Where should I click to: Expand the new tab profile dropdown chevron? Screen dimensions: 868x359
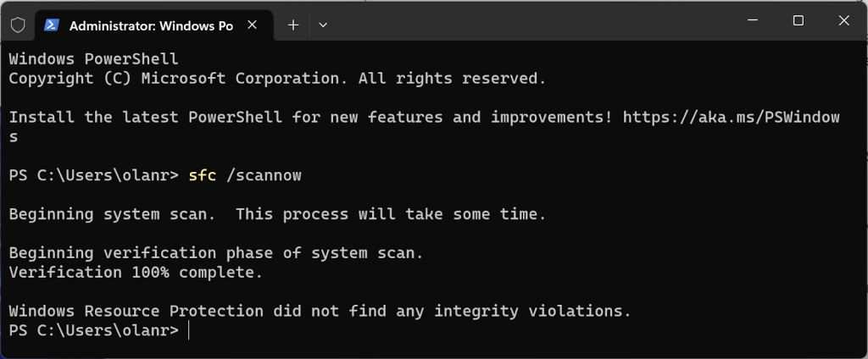(323, 25)
